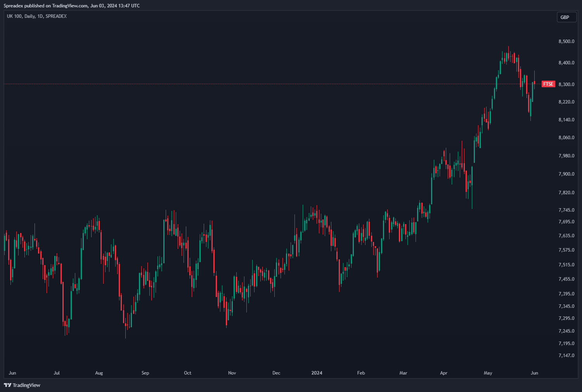This screenshot has height=392, width=582.
Task: Click the 'UK 100, Daily, 1D, SPREADEX' title
Action: pos(37,16)
